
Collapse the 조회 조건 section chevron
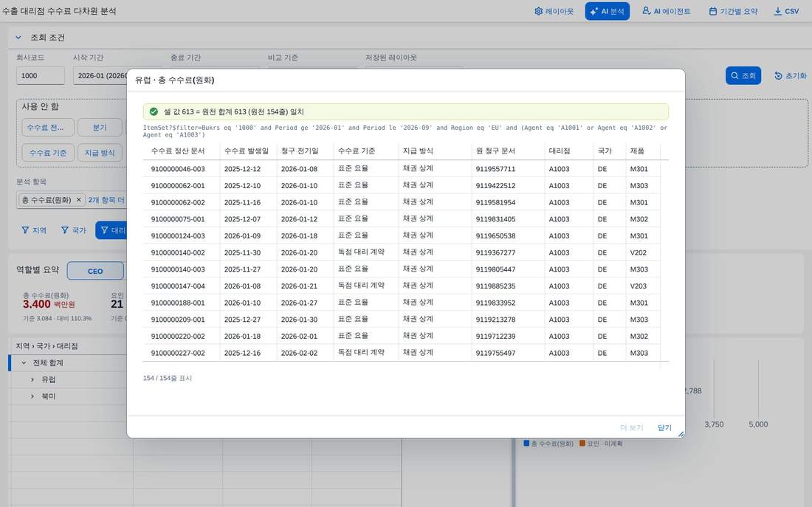(18, 38)
